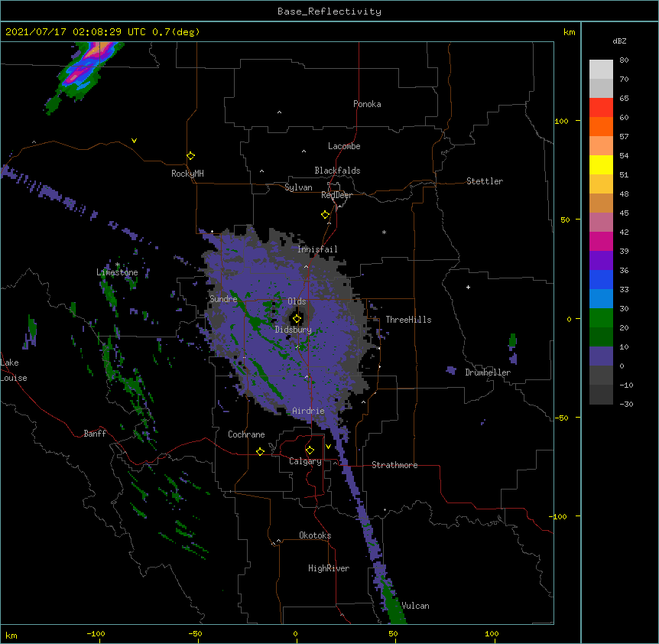Click the 80 value in the dBZ legend
This screenshot has width=659, height=644.
624,60
